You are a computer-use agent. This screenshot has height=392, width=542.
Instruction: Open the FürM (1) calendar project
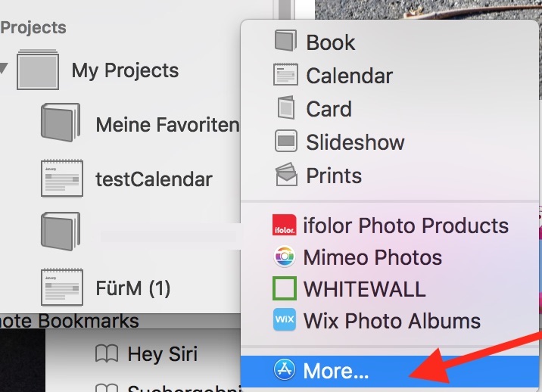pos(133,288)
